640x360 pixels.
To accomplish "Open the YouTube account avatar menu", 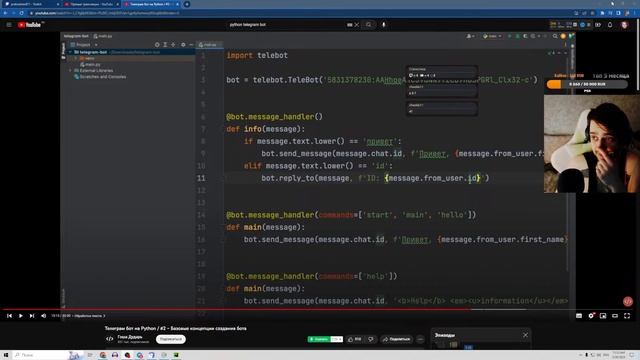I will (624, 25).
